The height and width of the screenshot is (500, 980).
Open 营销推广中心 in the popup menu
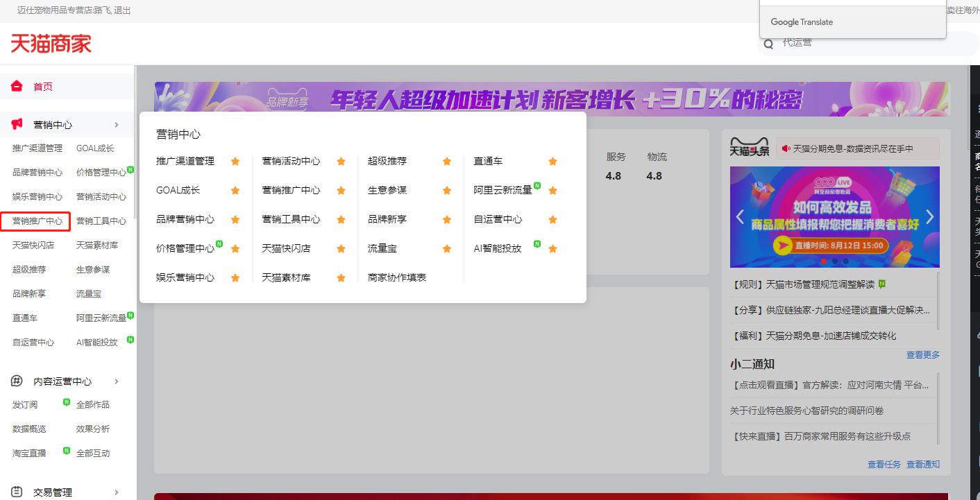point(291,190)
